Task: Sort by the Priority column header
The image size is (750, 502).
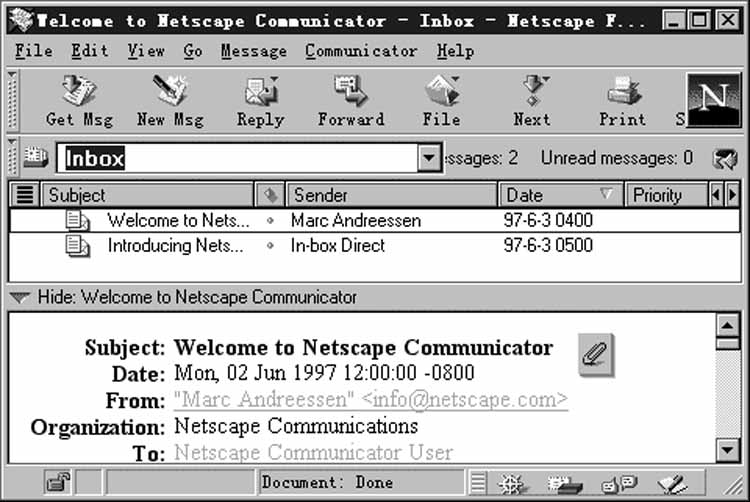Action: [x=666, y=195]
